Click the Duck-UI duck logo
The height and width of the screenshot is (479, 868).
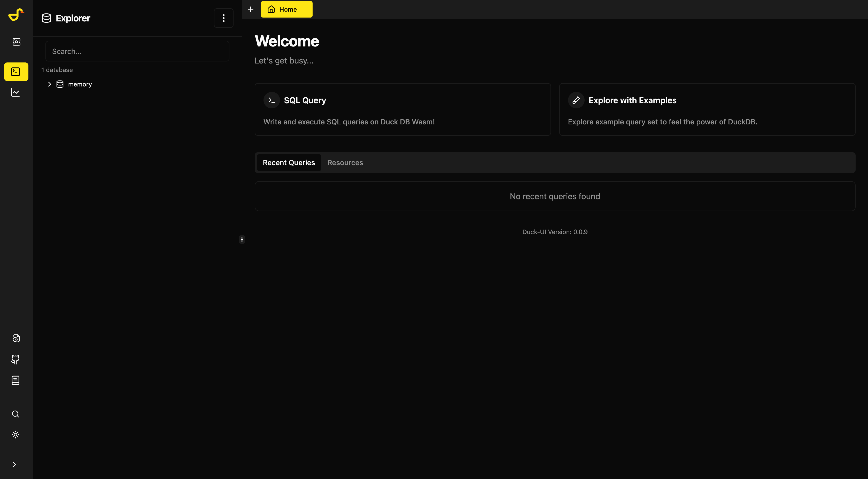pyautogui.click(x=16, y=14)
